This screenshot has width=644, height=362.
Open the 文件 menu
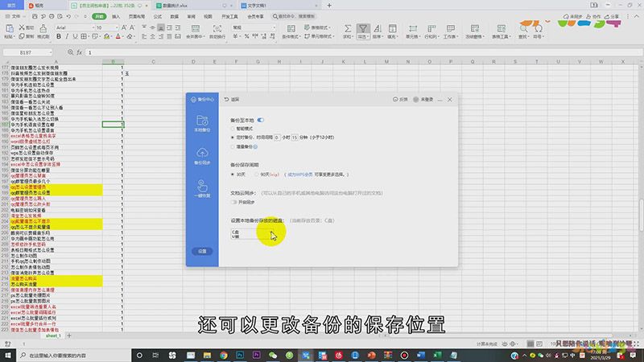point(14,16)
